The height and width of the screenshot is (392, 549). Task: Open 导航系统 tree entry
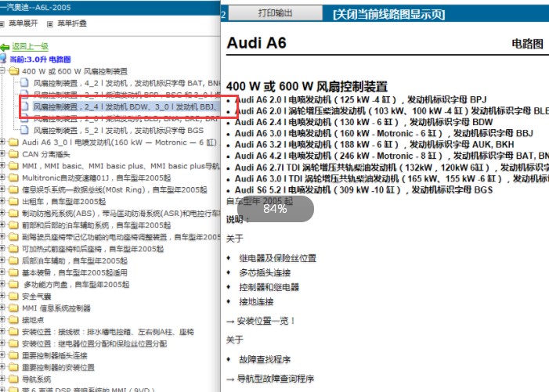coord(36,379)
